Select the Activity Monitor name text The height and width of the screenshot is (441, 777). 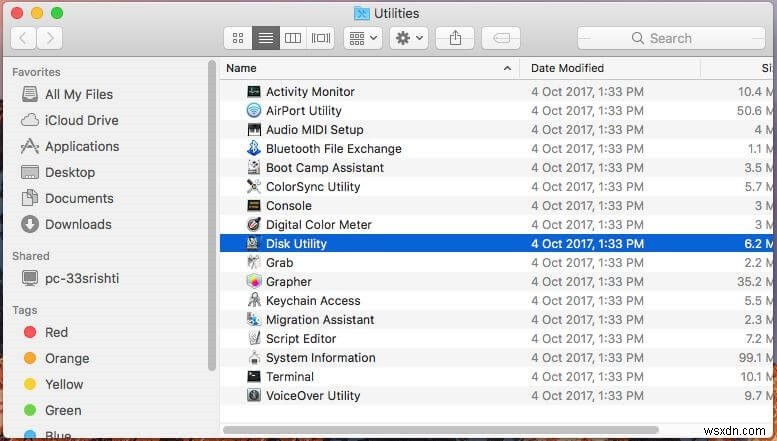tap(310, 92)
